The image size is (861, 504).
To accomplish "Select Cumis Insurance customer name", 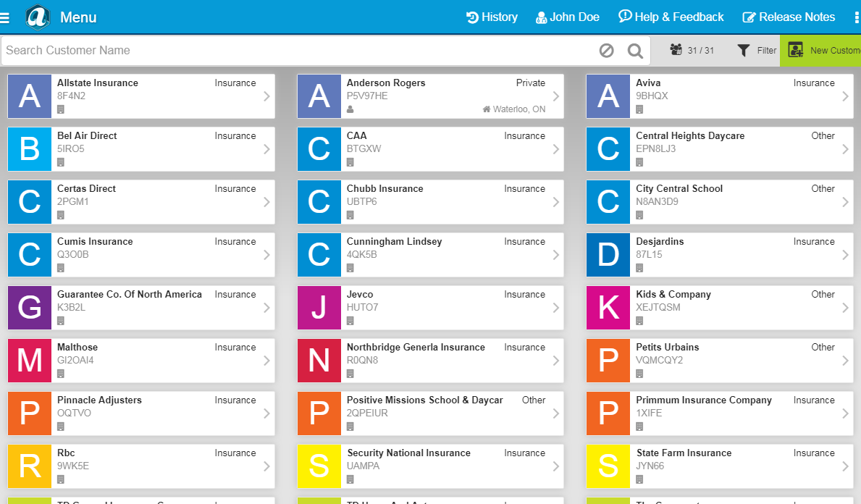I will (x=95, y=242).
